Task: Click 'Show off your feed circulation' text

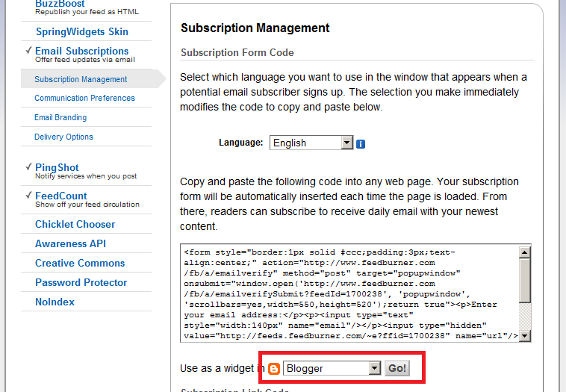Action: point(87,205)
